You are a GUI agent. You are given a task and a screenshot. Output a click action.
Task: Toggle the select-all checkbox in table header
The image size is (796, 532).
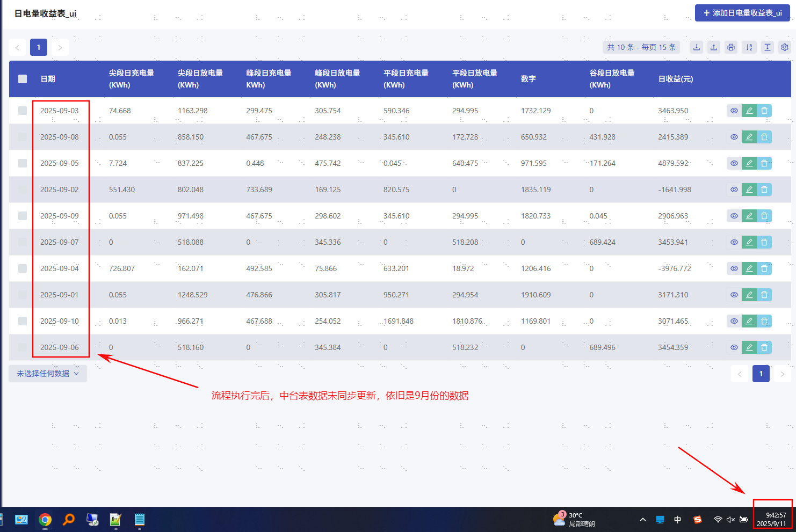[x=23, y=79]
